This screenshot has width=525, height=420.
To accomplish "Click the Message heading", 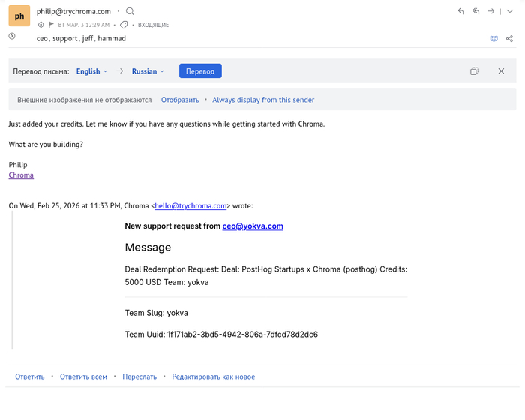I will pos(148,247).
